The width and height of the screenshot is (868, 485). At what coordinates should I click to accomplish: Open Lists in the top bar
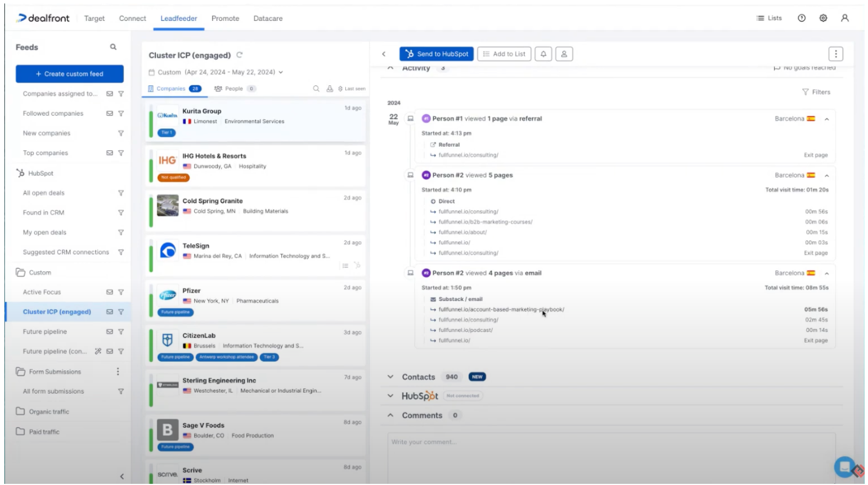(x=769, y=18)
